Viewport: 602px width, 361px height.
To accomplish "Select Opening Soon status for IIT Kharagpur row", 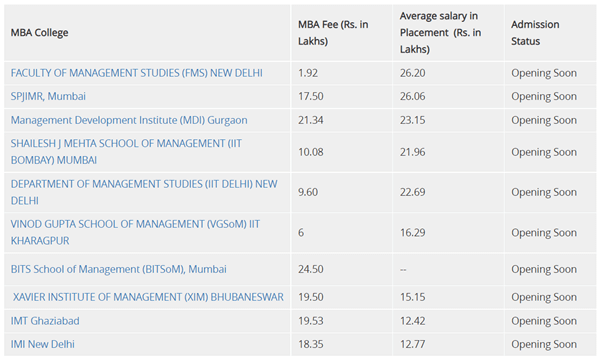I will pos(544,233).
